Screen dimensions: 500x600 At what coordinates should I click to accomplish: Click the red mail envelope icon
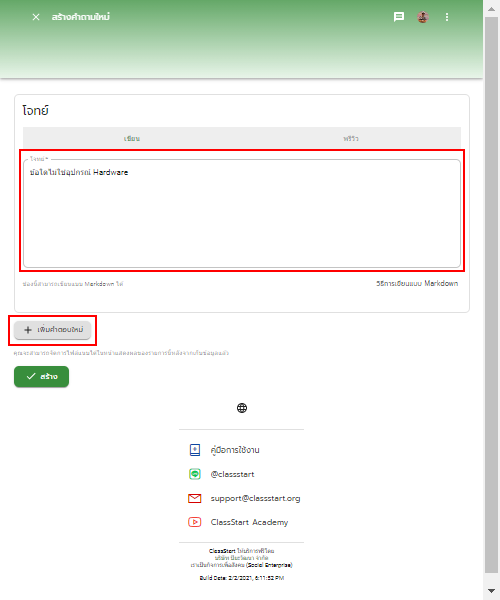click(x=195, y=498)
